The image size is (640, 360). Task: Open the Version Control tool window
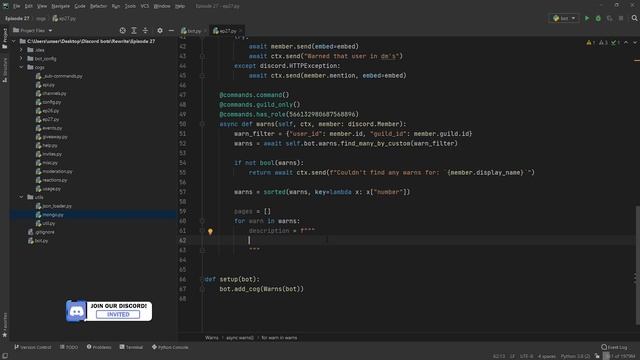pyautogui.click(x=33, y=347)
